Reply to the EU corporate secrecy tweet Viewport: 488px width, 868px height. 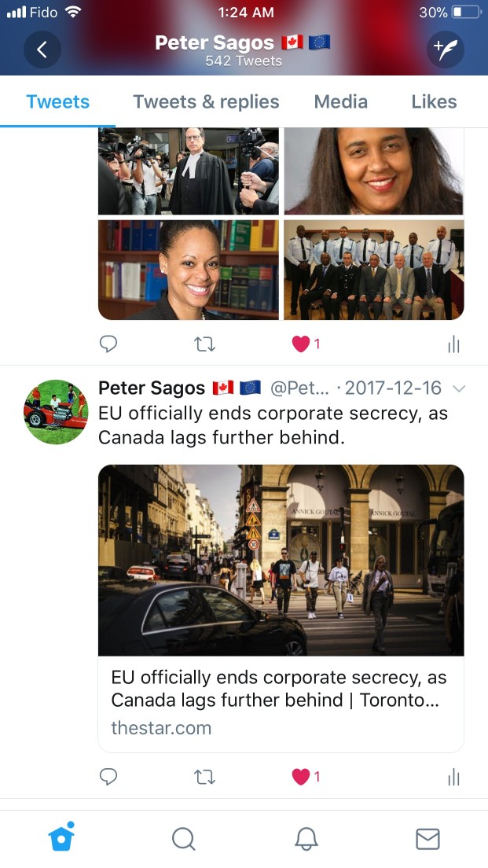pos(108,777)
